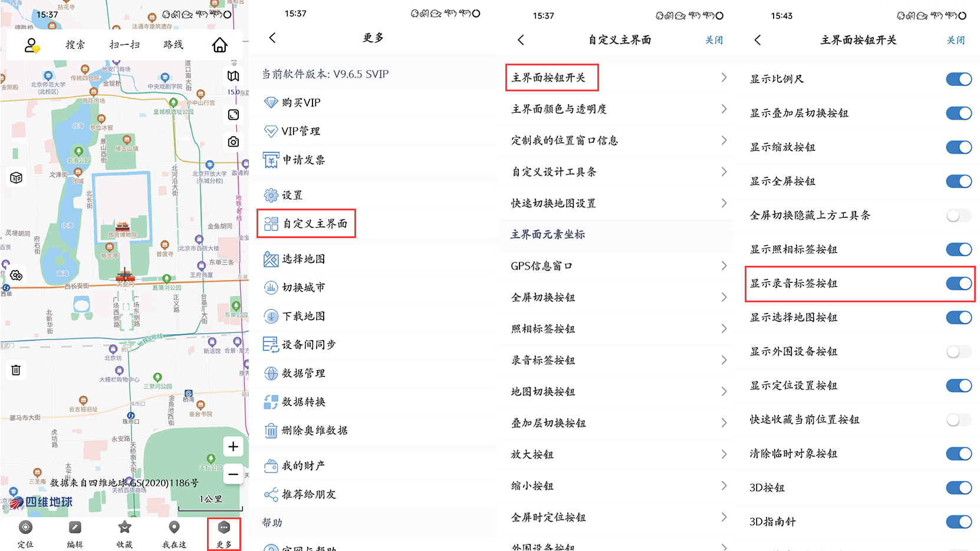Expand GPS信息窗口 row arrow

[x=724, y=266]
